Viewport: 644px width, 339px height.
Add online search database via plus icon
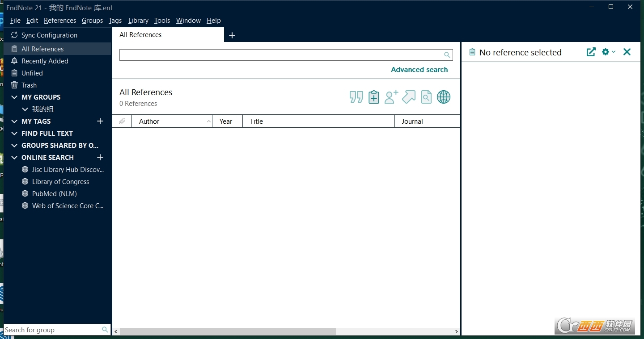(x=100, y=157)
